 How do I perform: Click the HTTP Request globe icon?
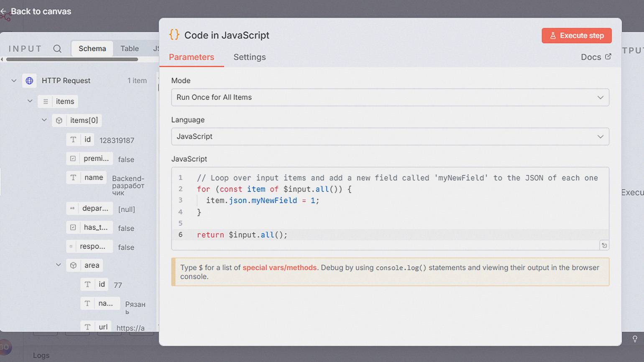[x=29, y=81]
